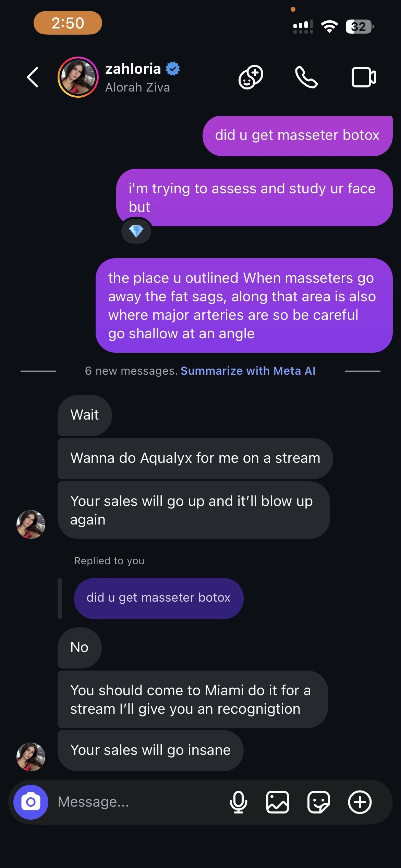This screenshot has width=401, height=868.
Task: Tap the "Wanna do Aqualyx" message bubble
Action: point(195,458)
